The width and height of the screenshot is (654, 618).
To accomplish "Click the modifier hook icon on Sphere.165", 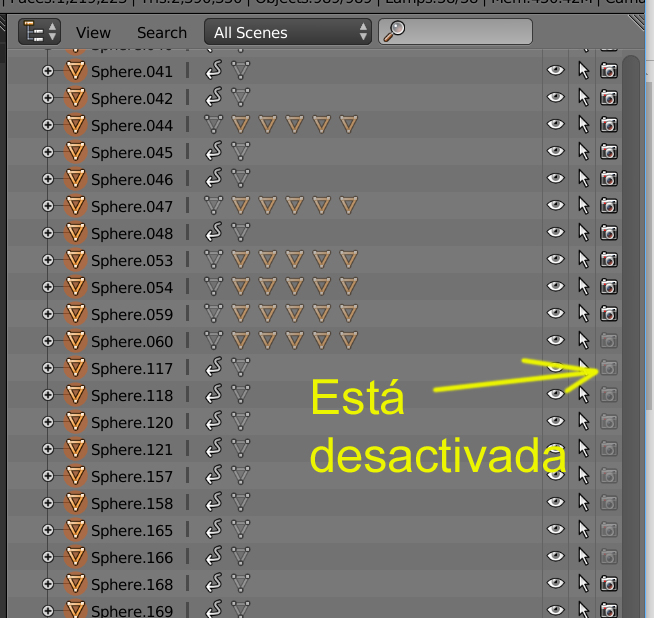I will tap(214, 529).
